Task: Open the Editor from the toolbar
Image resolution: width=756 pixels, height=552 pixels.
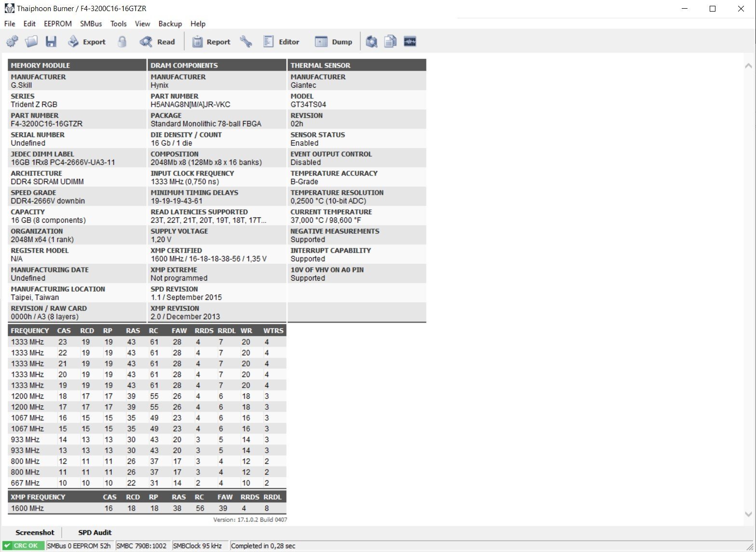Action: (281, 41)
